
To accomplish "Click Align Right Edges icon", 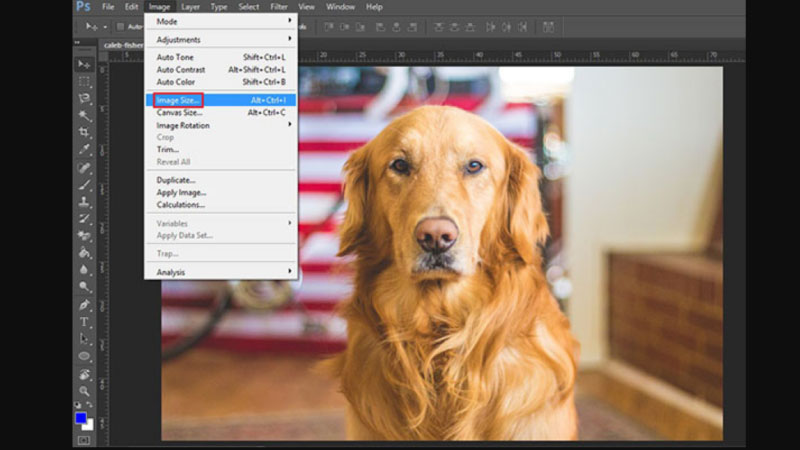I will point(412,27).
